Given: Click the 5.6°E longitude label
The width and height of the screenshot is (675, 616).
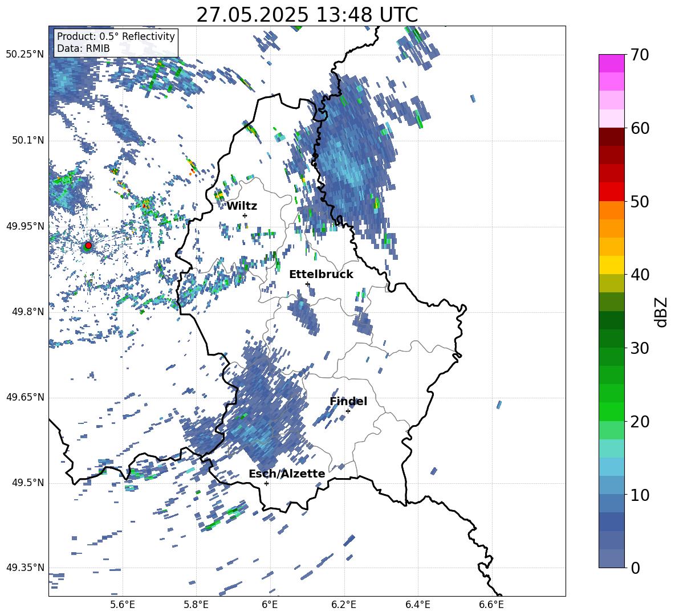Looking at the screenshot, I should pos(123,605).
